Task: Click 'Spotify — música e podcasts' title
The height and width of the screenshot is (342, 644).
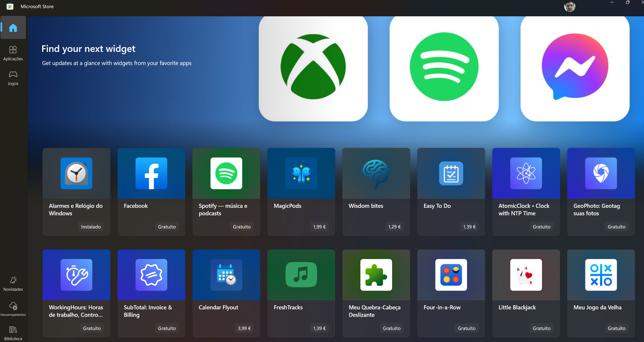Action: tap(223, 209)
